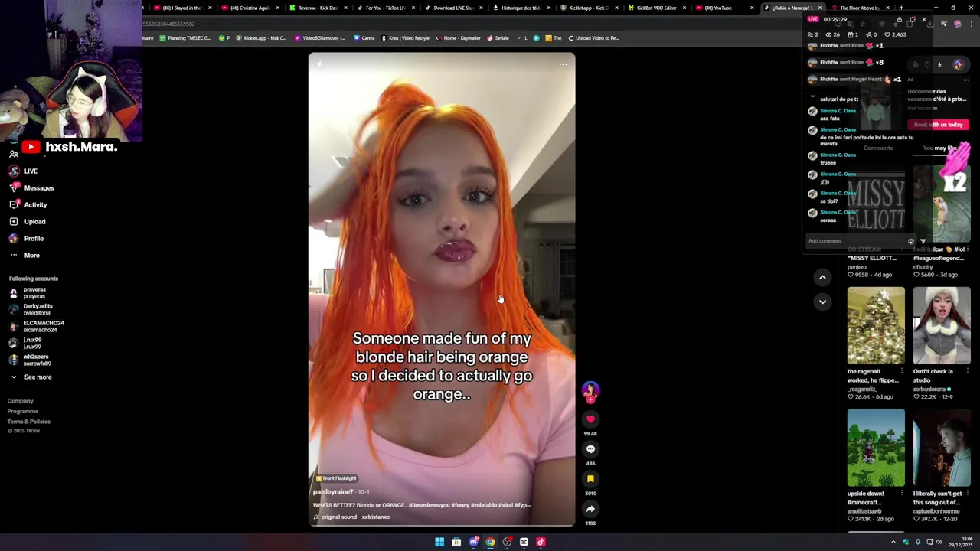Viewport: 980px width, 551px height.
Task: Open the Programme footer link
Action: click(x=23, y=411)
